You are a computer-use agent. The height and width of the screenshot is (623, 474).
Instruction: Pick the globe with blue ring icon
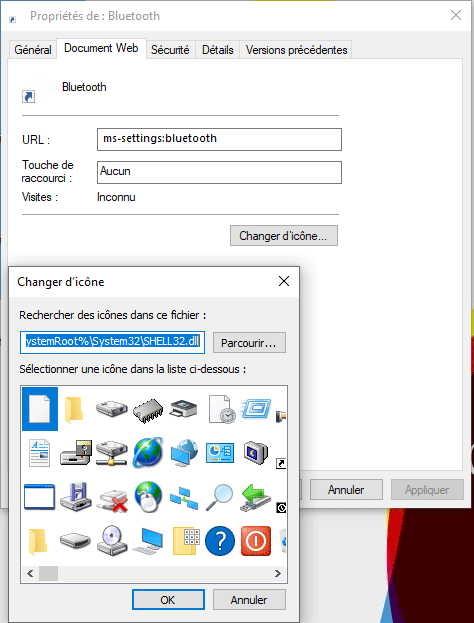point(148,452)
